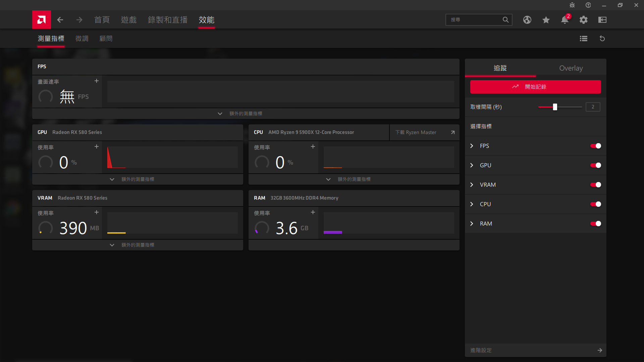Expand GPU 額外的測量指標 section
Viewport: 644px width, 362px height.
coord(138,179)
